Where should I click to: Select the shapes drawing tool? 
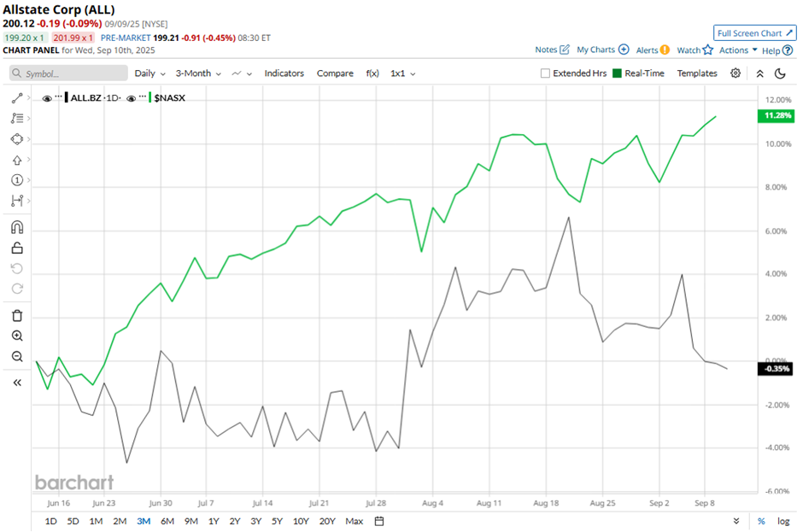tap(17, 139)
